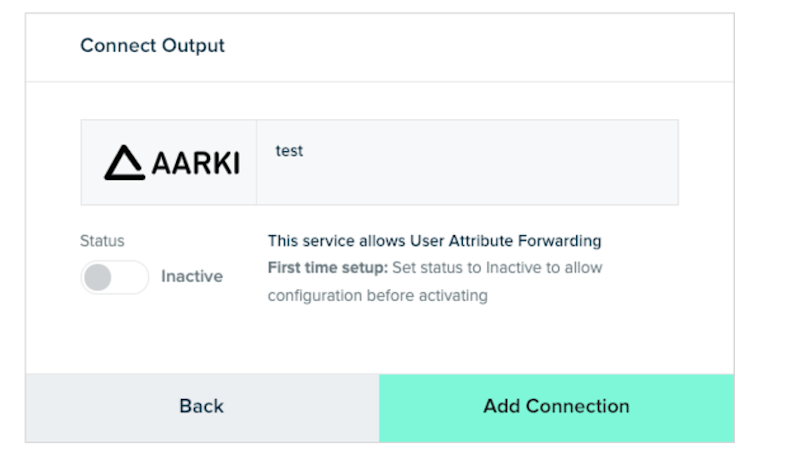Click the word 'Connection' on green button
Screen dimensions: 800x454
coord(578,406)
